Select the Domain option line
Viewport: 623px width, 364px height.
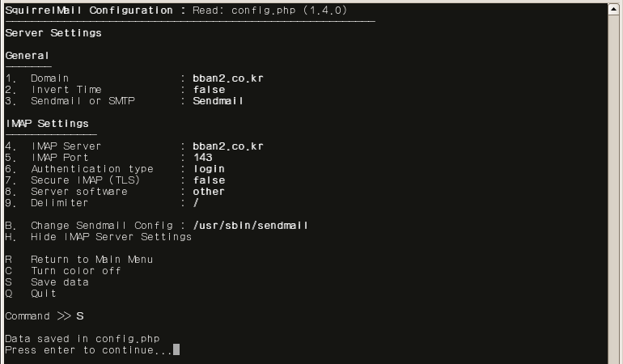coord(134,78)
